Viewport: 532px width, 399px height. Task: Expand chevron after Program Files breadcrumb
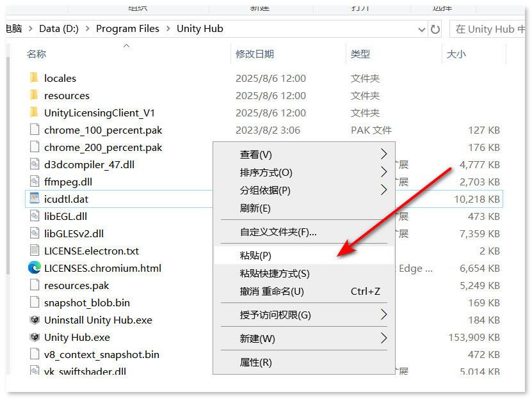tap(168, 29)
